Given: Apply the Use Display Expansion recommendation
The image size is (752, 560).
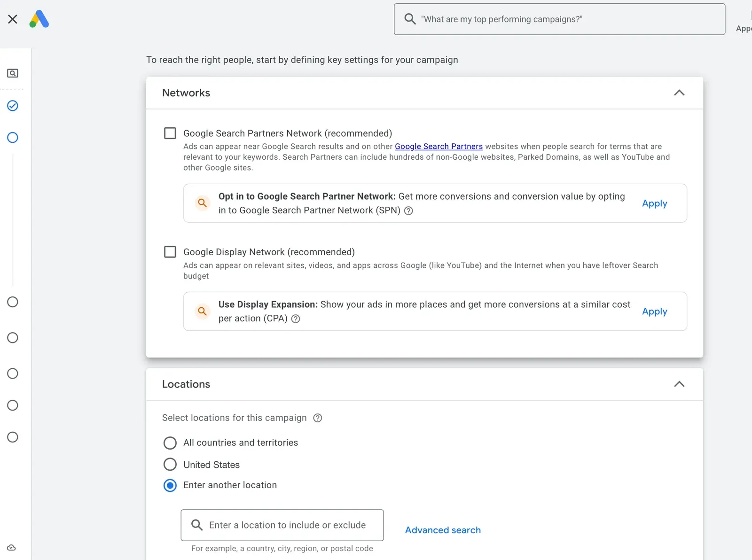Looking at the screenshot, I should [654, 311].
